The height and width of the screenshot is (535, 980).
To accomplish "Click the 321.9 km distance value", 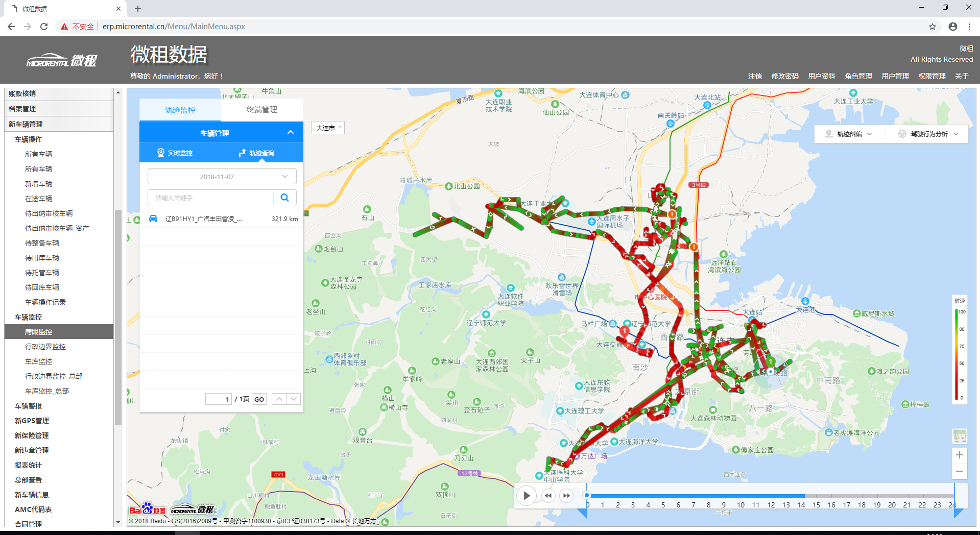I will point(285,218).
